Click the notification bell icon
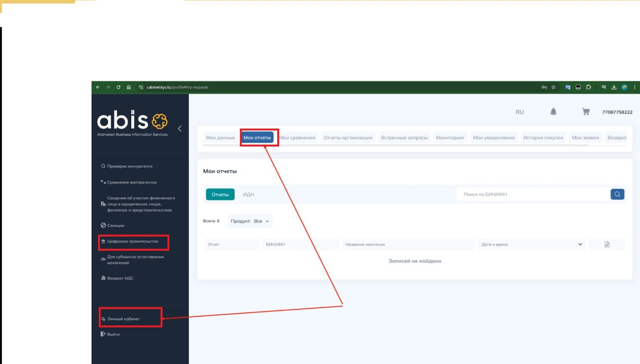Screen dimensions: 640x364 click(x=553, y=112)
